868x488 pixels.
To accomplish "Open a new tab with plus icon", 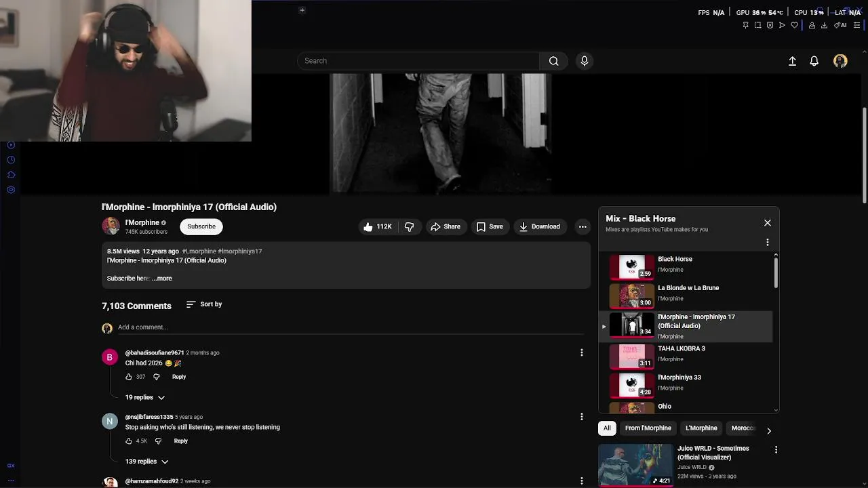I will [x=302, y=10].
